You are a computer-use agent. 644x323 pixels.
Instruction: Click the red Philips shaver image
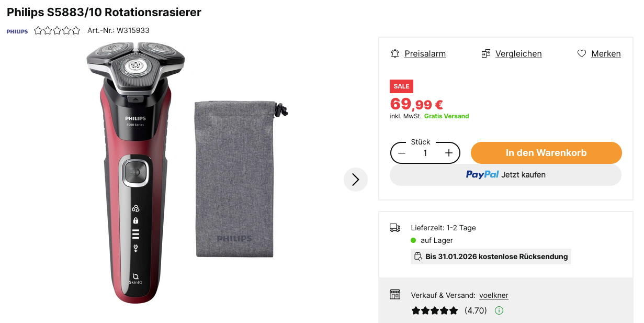tap(135, 172)
